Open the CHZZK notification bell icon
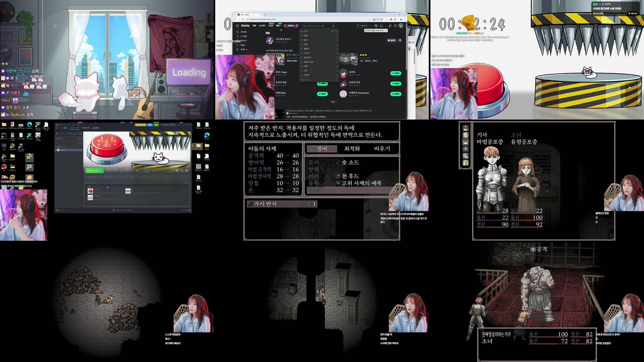 pyautogui.click(x=381, y=25)
